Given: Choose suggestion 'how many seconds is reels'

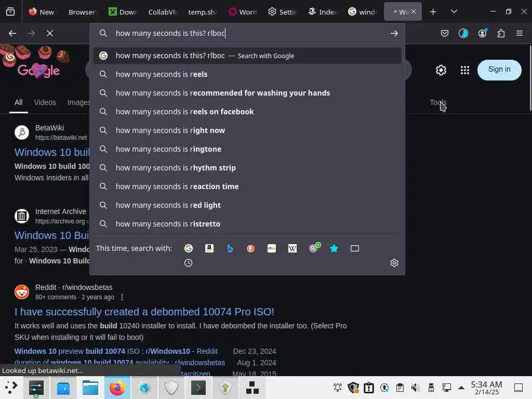Looking at the screenshot, I should pyautogui.click(x=247, y=74).
